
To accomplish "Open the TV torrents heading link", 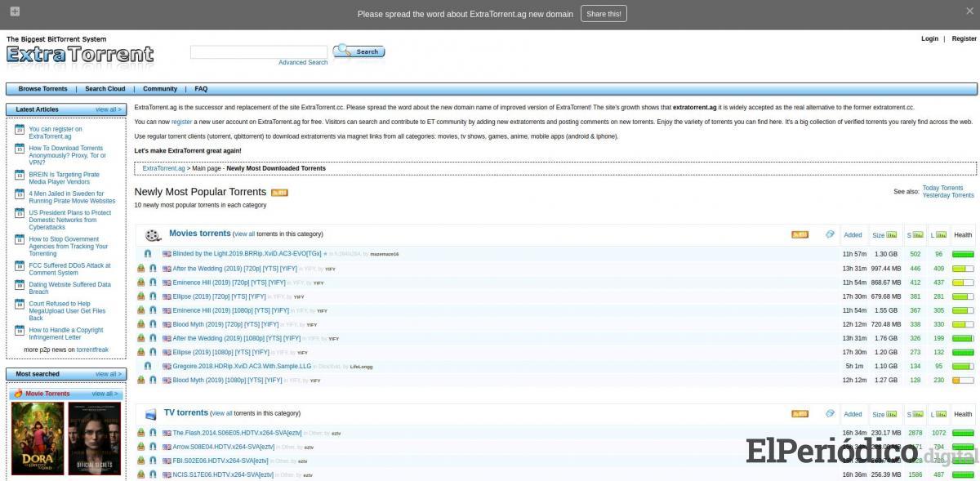I will pos(186,412).
